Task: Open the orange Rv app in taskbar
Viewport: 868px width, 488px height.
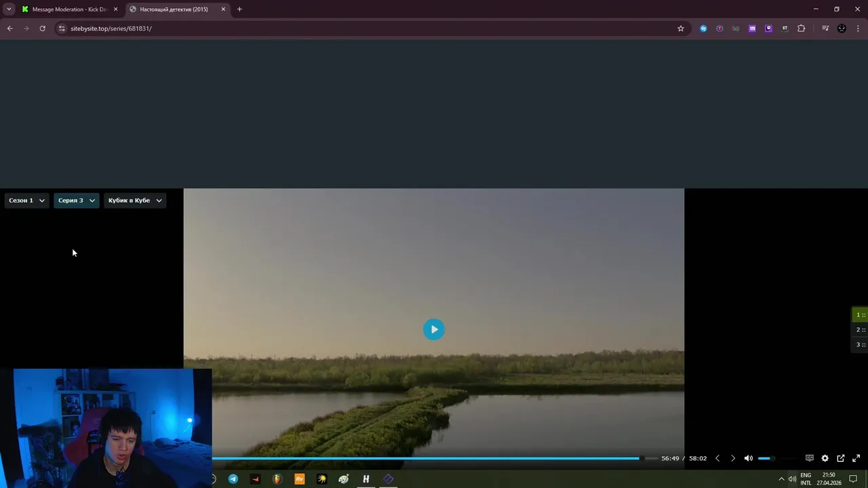Action: coord(299,479)
